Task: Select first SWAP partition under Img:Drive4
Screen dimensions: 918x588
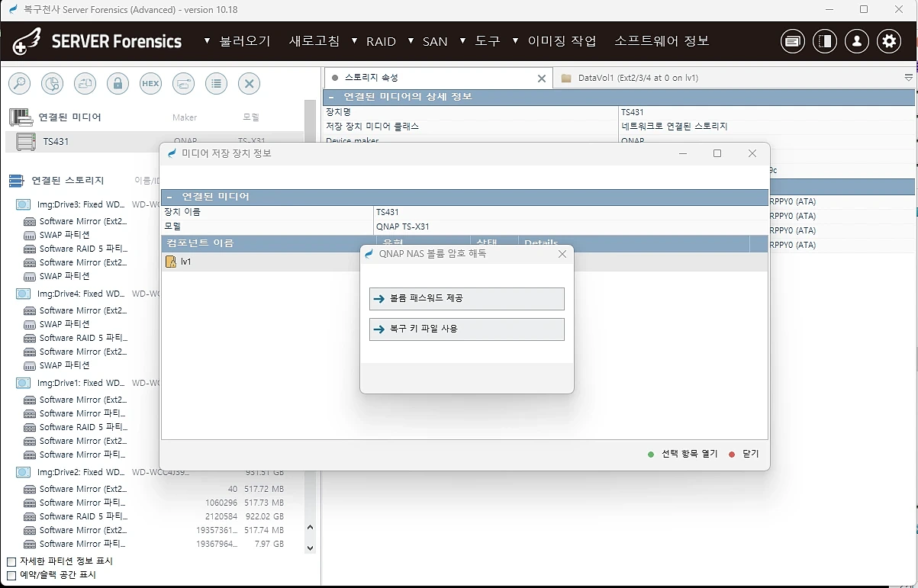Action: 56,324
